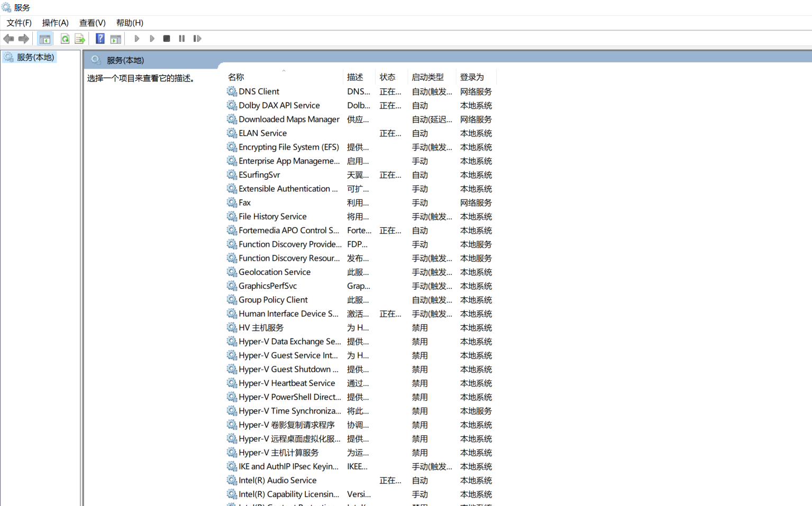This screenshot has width=812, height=506.
Task: Stop the service with the square icon
Action: [x=166, y=38]
